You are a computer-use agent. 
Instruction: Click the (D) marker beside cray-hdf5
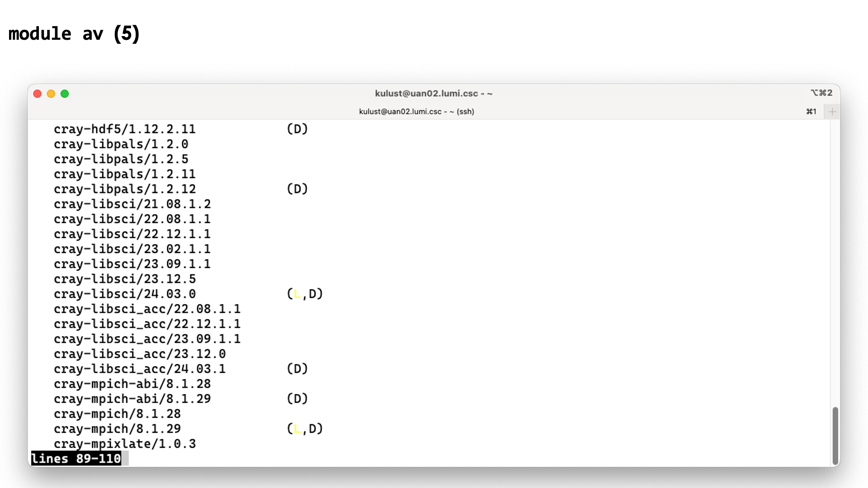[x=297, y=129]
